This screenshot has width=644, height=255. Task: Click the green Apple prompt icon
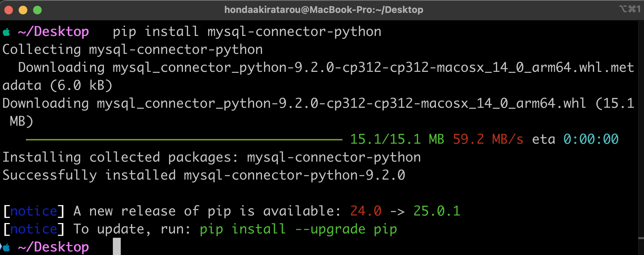6,32
